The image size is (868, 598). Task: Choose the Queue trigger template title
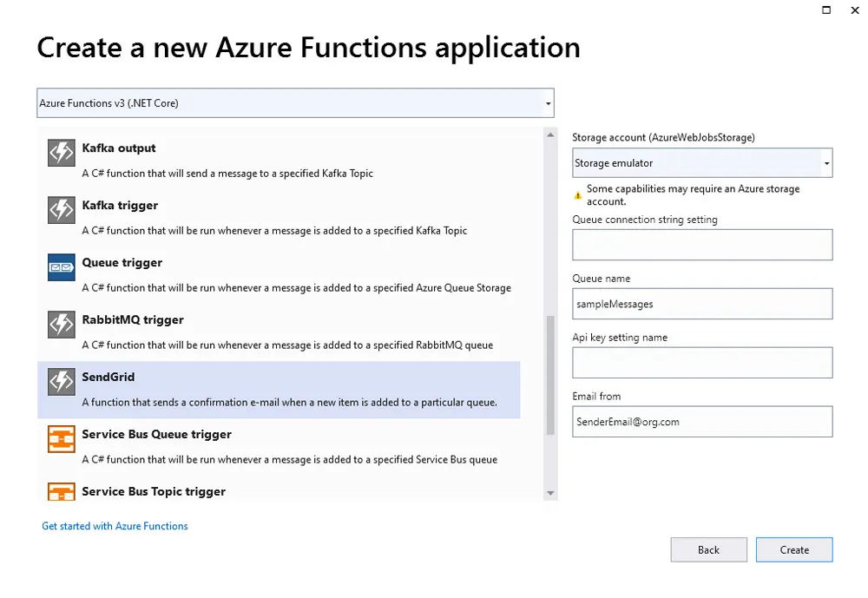pyautogui.click(x=122, y=262)
